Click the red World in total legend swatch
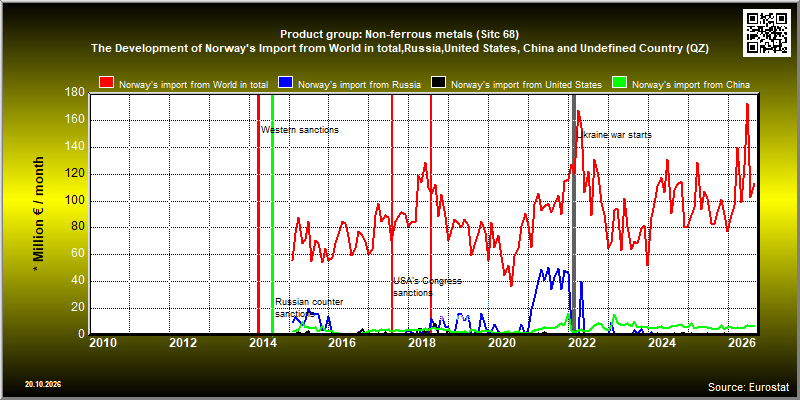This screenshot has width=800, height=400. pos(107,84)
